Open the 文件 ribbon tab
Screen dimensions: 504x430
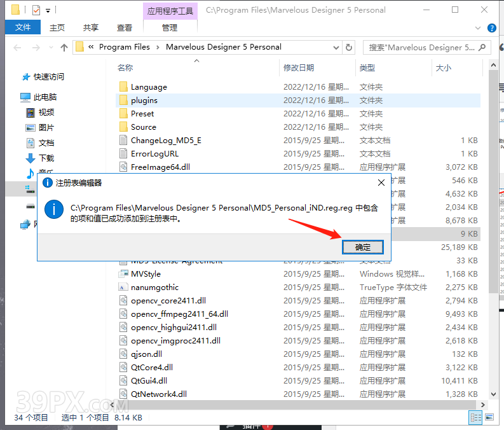[23, 27]
